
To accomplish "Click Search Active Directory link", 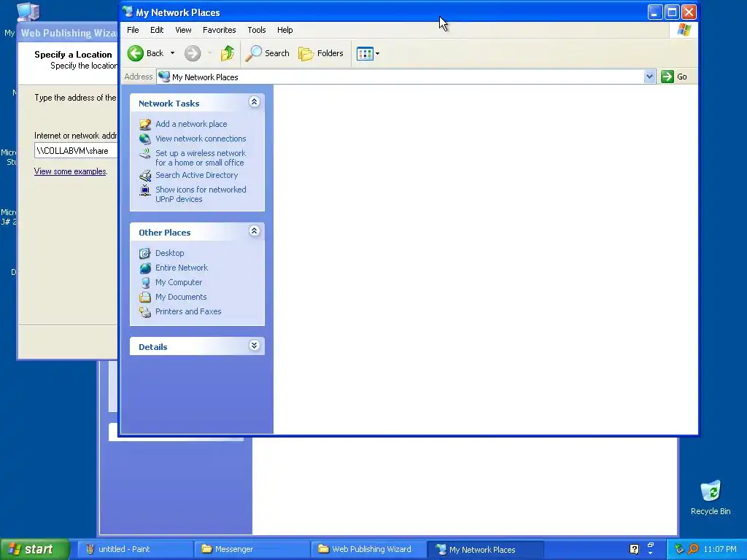I will click(x=196, y=175).
